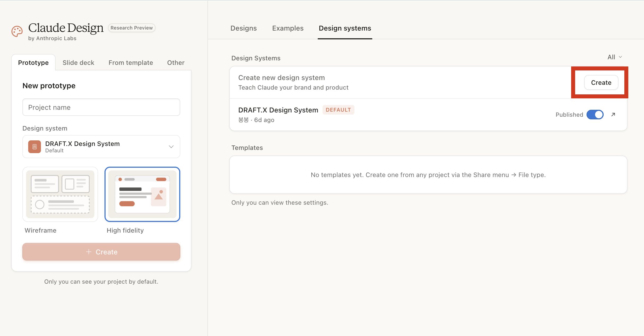
Task: Open DRAFT.X Design System via arrow icon
Action: click(613, 115)
